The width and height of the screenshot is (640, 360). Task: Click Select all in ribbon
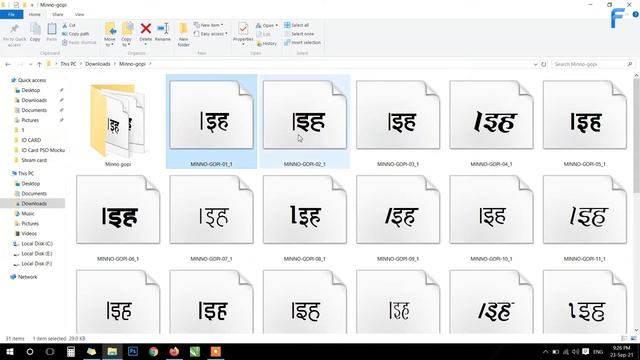click(297, 25)
